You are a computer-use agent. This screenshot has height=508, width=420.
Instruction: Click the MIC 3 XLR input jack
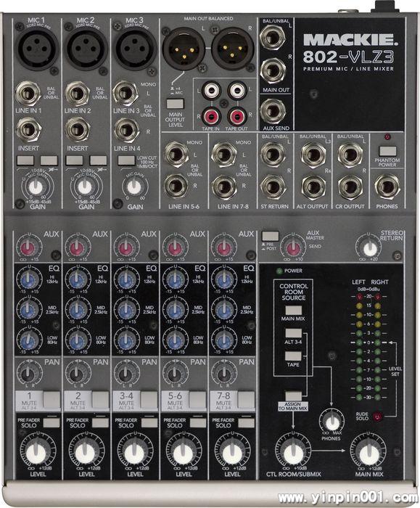133,49
